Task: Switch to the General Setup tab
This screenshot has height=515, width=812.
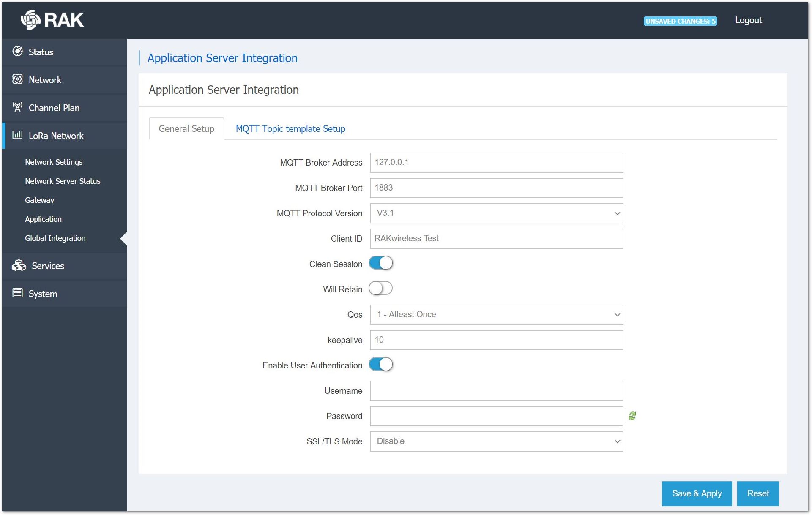Action: click(186, 129)
